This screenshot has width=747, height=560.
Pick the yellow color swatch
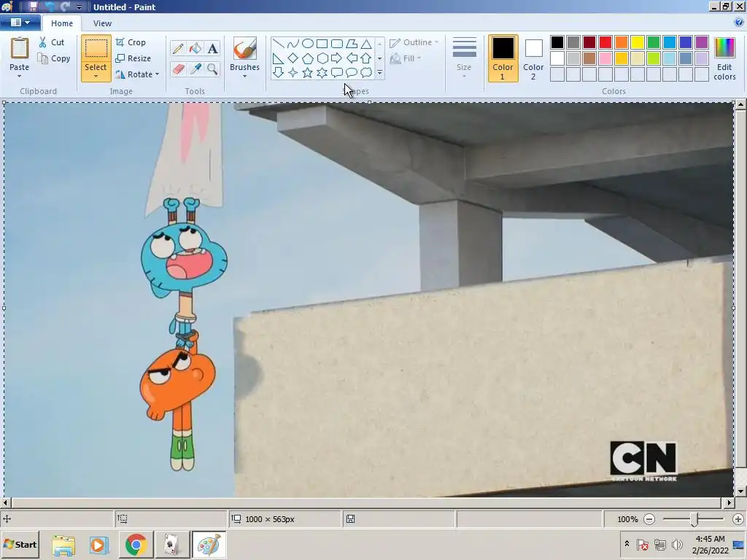[x=637, y=42]
